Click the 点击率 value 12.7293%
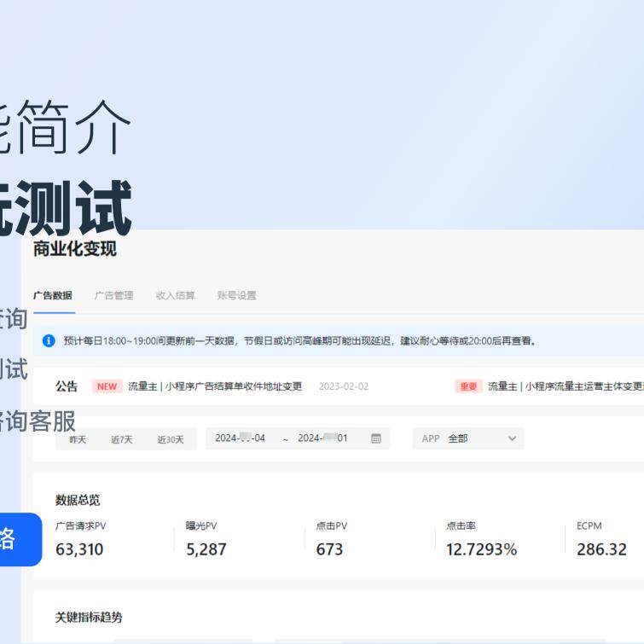 tap(481, 549)
